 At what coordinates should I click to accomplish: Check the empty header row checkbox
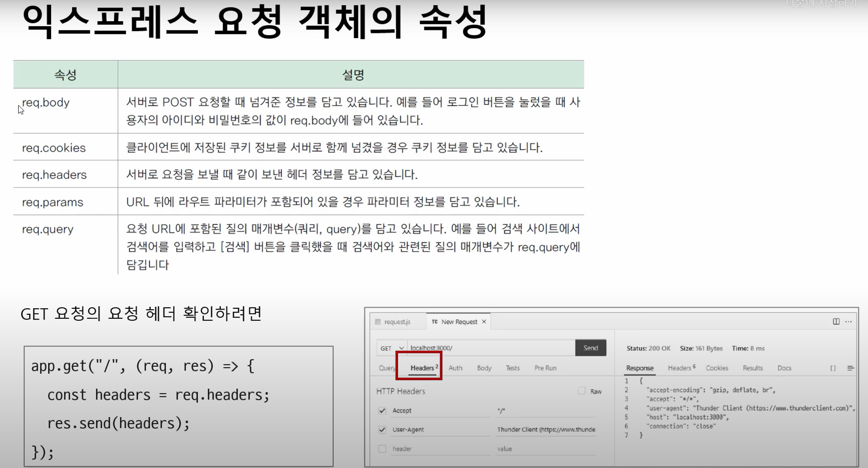pyautogui.click(x=382, y=448)
